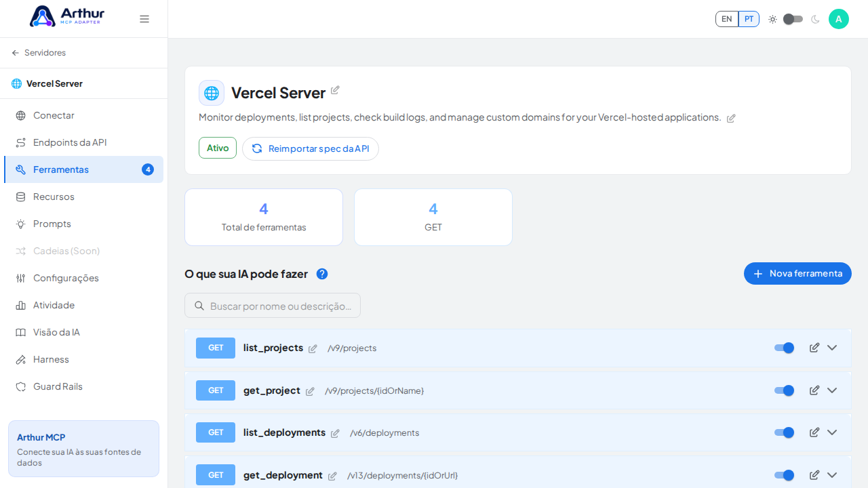Click the Atividade bar chart icon
The height and width of the screenshot is (488, 868).
[x=21, y=305]
